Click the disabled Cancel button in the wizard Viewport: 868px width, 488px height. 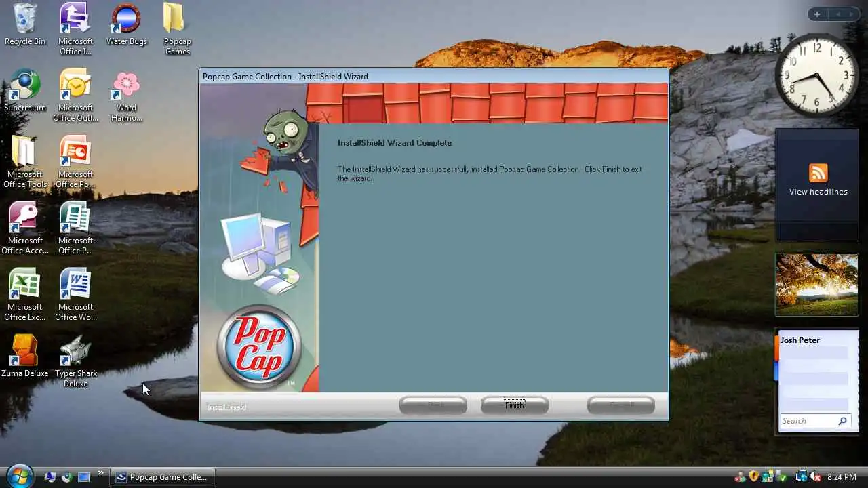[621, 405]
